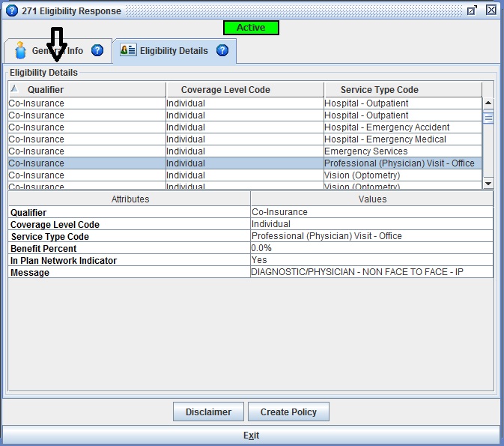
Task: Select the Hospital - Emergency Accident row
Action: click(x=245, y=127)
